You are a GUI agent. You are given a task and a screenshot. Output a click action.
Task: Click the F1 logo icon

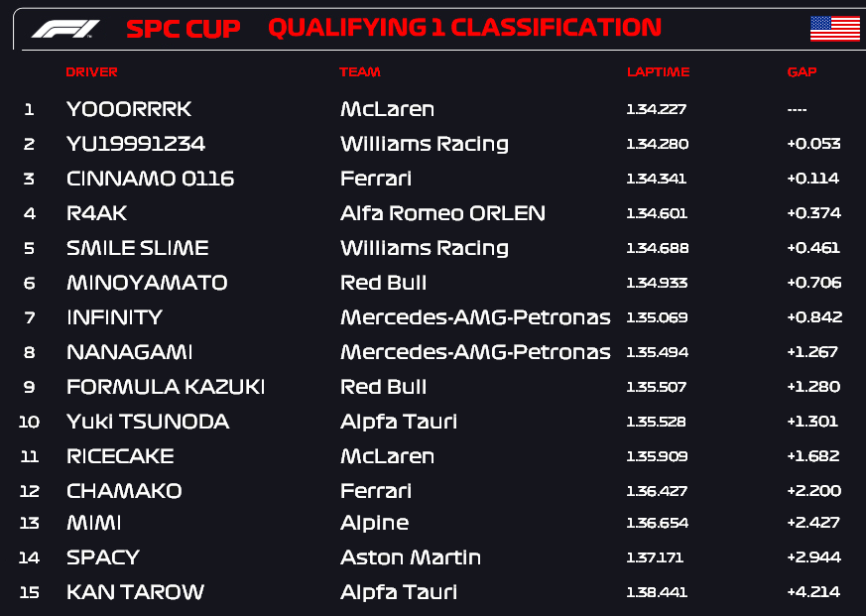click(x=65, y=29)
